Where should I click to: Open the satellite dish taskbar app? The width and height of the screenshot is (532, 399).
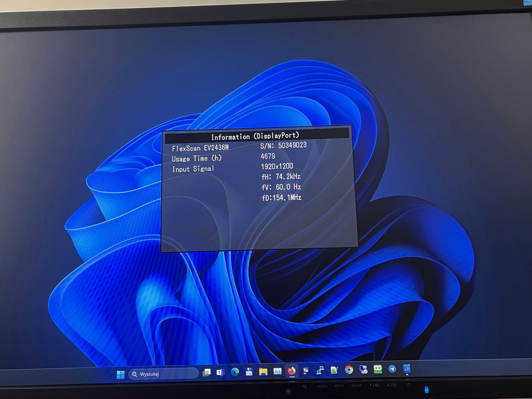click(306, 371)
